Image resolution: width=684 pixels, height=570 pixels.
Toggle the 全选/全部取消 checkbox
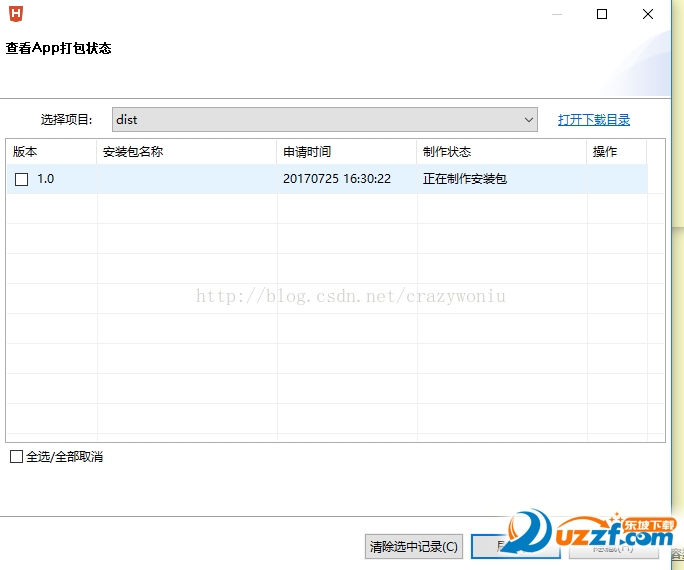pyautogui.click(x=16, y=457)
